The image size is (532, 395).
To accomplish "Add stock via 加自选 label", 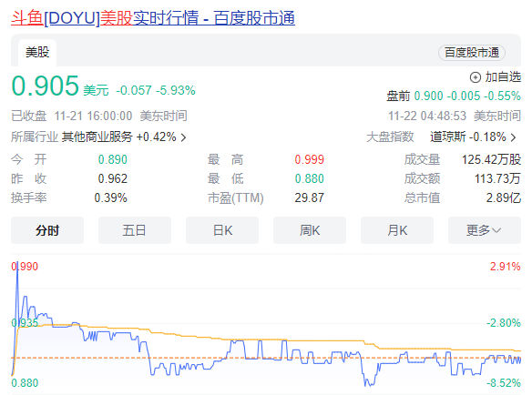I will 503,77.
